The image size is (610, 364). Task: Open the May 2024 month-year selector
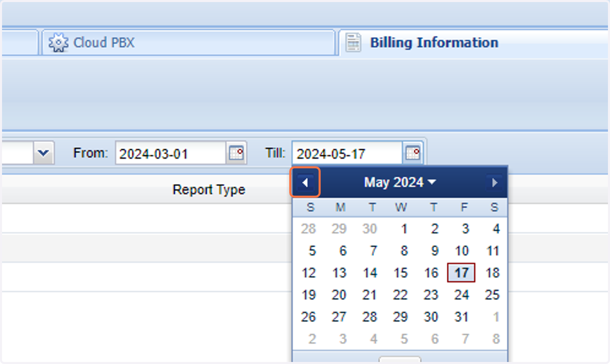(400, 182)
